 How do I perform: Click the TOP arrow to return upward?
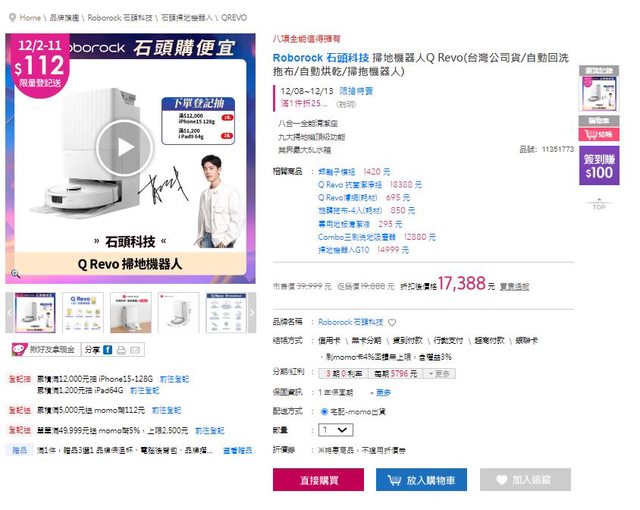click(x=599, y=204)
